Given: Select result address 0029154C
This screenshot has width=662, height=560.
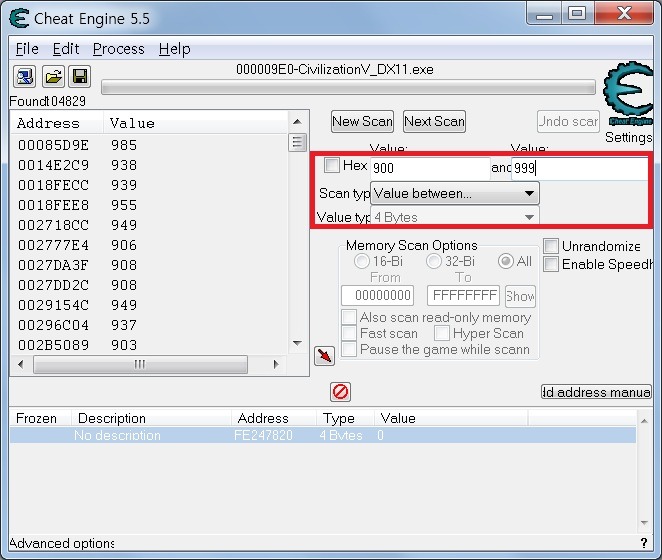Looking at the screenshot, I should click(53, 305).
